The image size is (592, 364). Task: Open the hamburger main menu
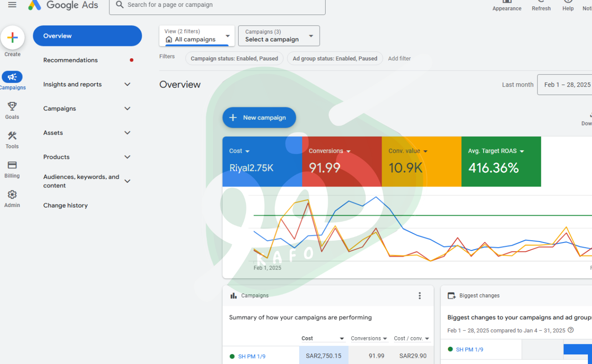tap(12, 5)
